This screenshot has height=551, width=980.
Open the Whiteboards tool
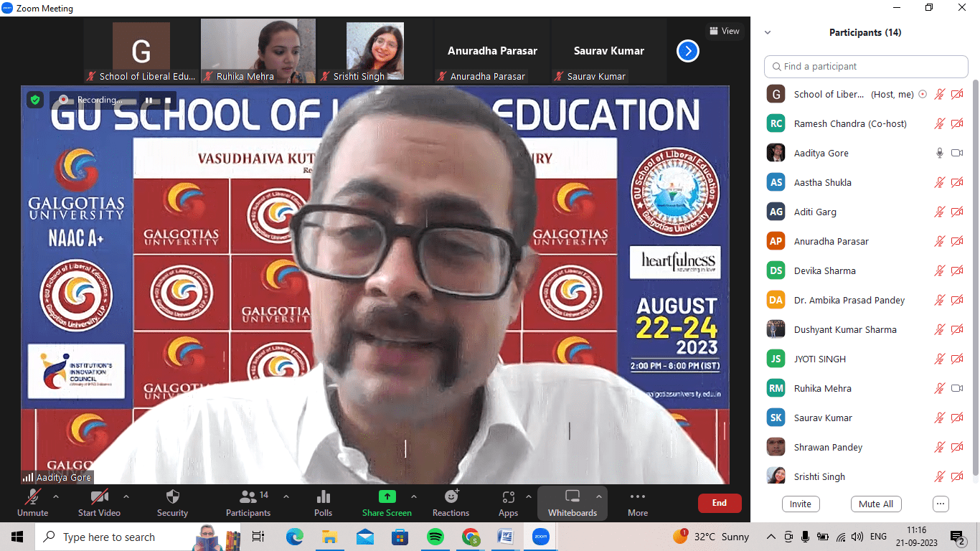click(x=572, y=497)
